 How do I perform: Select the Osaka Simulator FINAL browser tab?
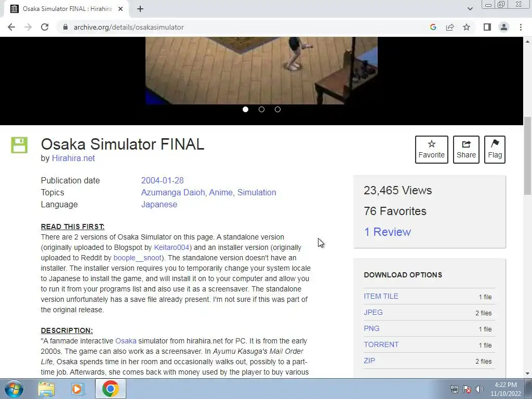coord(66,9)
